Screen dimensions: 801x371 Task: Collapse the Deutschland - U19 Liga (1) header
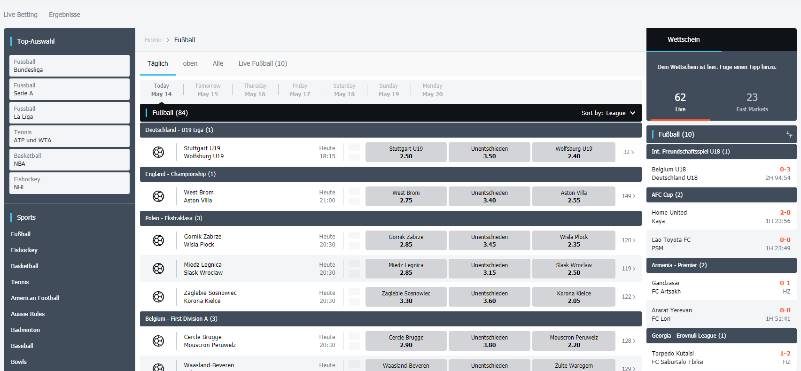point(391,130)
